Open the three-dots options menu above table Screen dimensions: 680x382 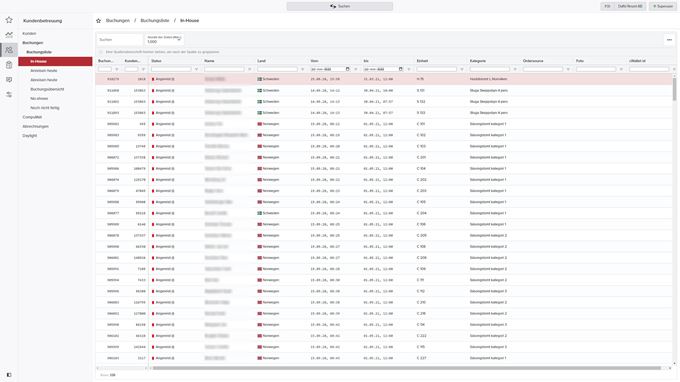pyautogui.click(x=669, y=40)
